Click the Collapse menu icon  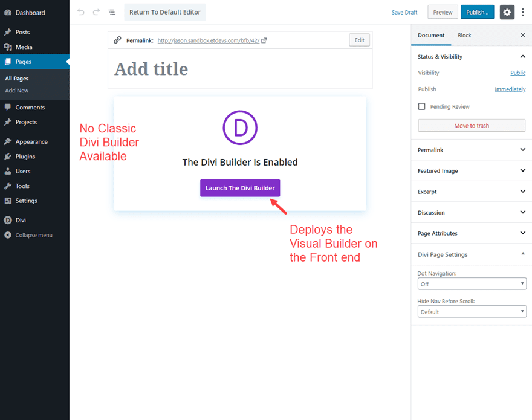pos(8,235)
